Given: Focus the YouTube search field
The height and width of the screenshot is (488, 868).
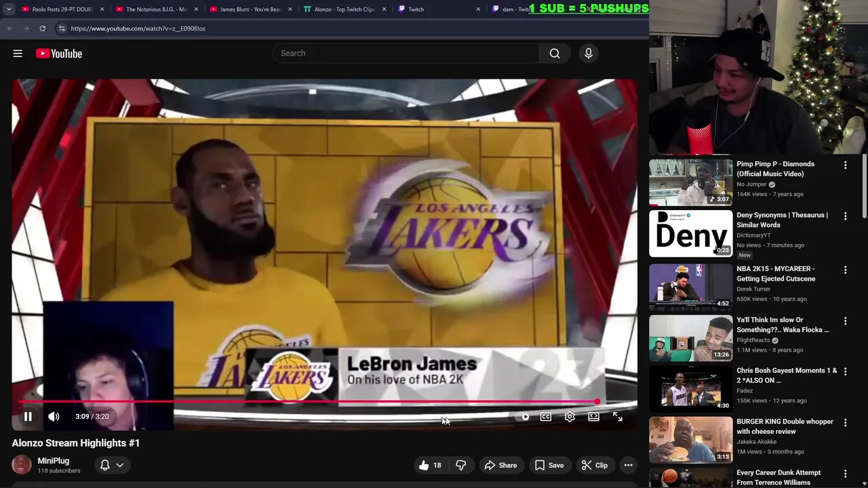Looking at the screenshot, I should 406,54.
